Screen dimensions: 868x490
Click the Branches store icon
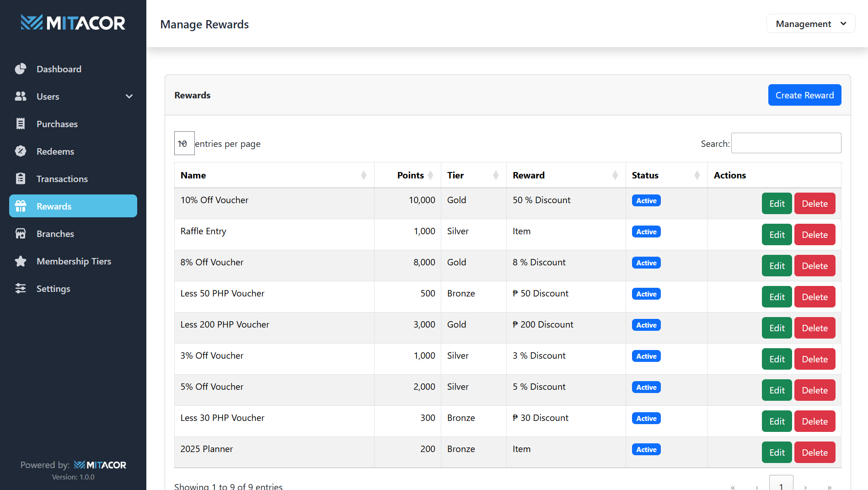(21, 233)
